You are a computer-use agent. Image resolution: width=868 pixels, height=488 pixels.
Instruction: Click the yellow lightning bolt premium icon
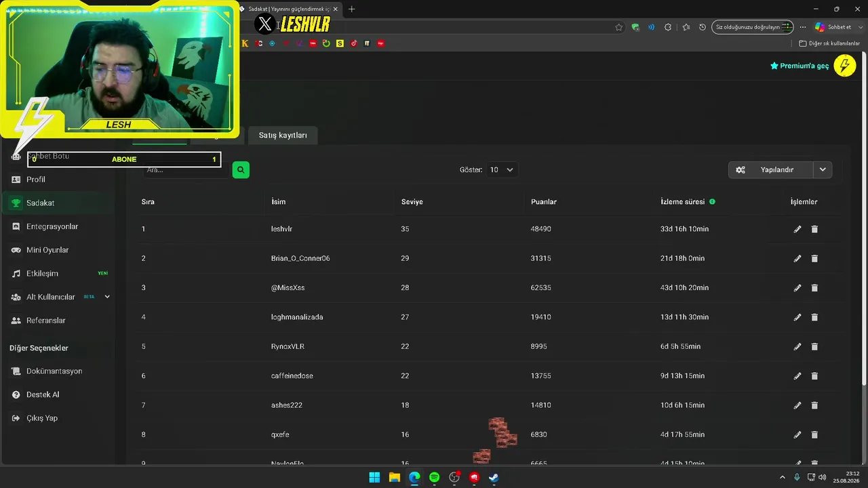pos(845,66)
